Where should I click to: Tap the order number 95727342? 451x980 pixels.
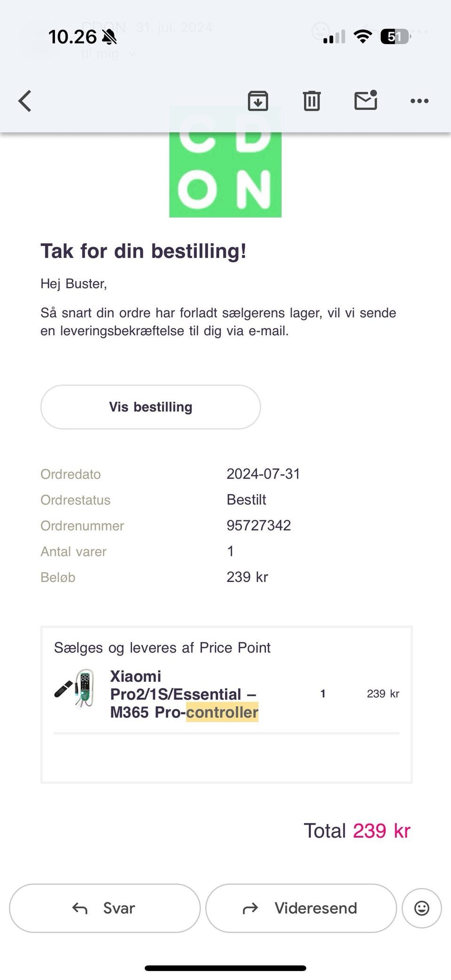258,525
